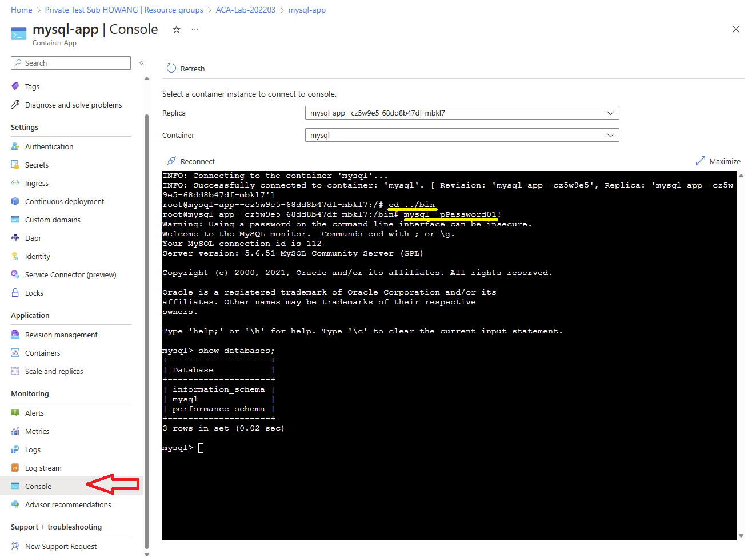Open the Metrics page
Image resolution: width=756 pixels, height=557 pixels.
click(x=37, y=432)
